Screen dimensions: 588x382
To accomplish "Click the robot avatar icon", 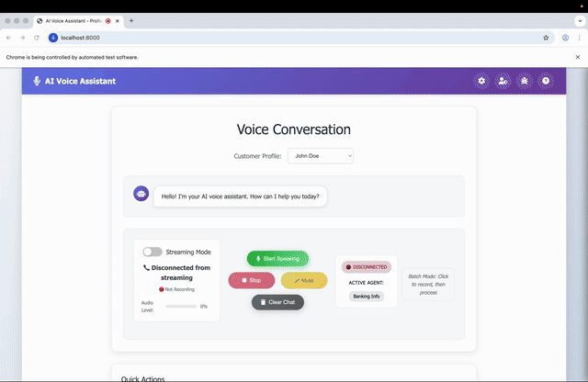I will 141,194.
